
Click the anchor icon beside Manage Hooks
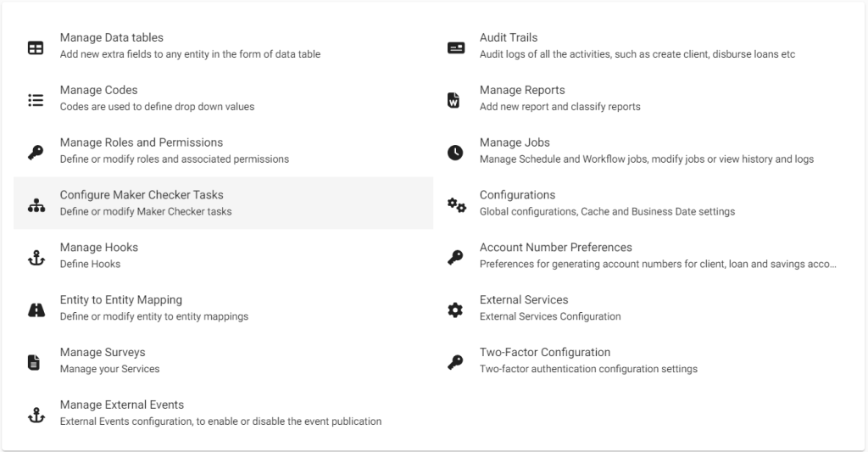click(36, 258)
